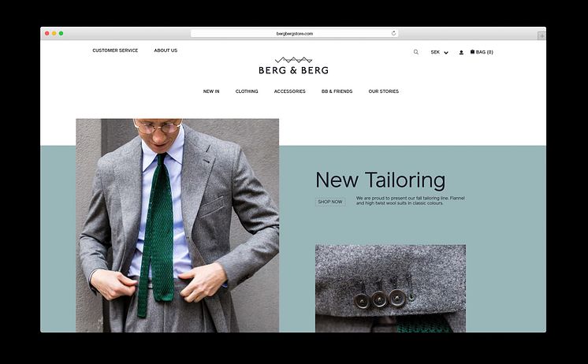Reload page with browser refresh icon
The height and width of the screenshot is (364, 588).
pos(393,33)
